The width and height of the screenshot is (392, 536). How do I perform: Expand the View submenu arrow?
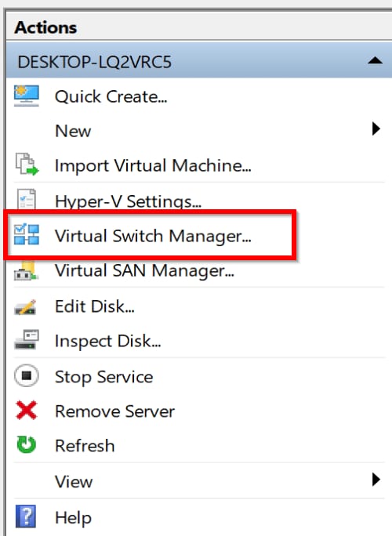click(x=376, y=480)
